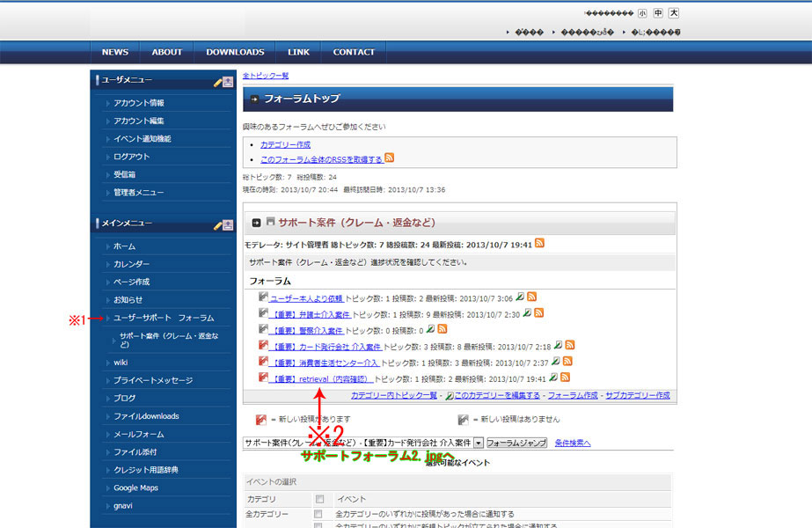Open RSS feed for カード発行会社 介入案件 forum
The image size is (812, 528).
coord(570,345)
